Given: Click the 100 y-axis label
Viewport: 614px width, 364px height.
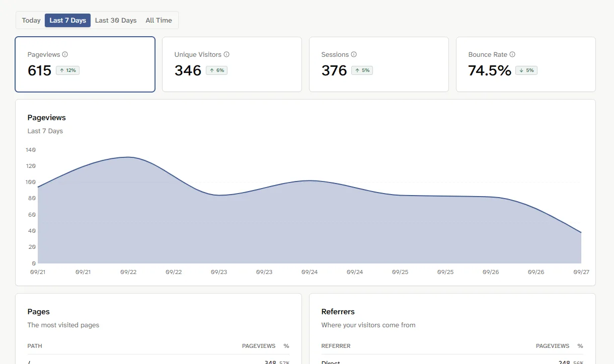Looking at the screenshot, I should pyautogui.click(x=30, y=182).
